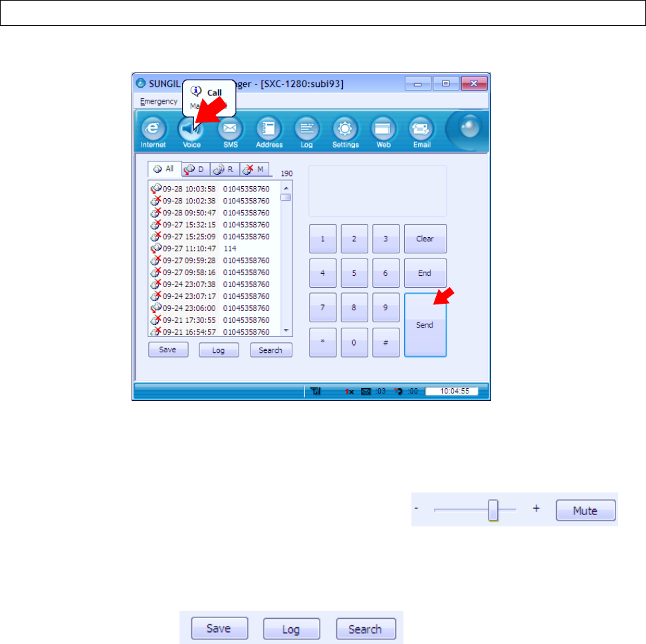This screenshot has height=644, width=646.
Task: Select the M missed calls tab
Action: [254, 169]
